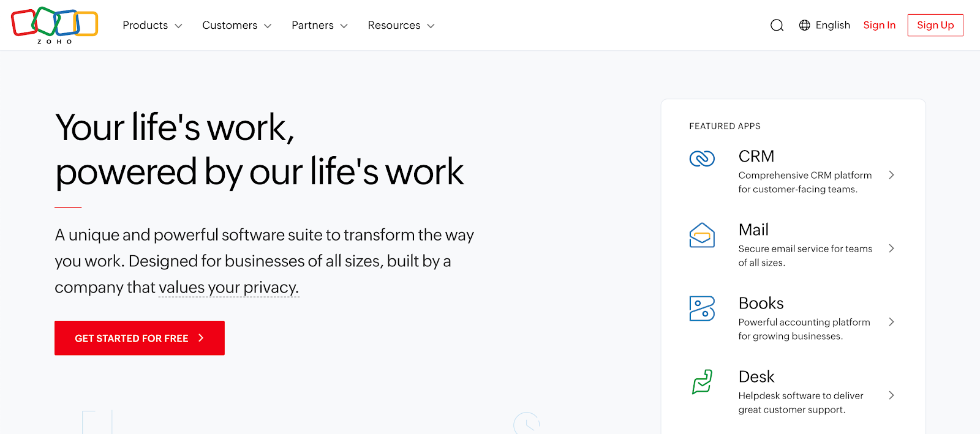Click the globe language icon
Image resolution: width=980 pixels, height=434 pixels.
click(x=804, y=25)
